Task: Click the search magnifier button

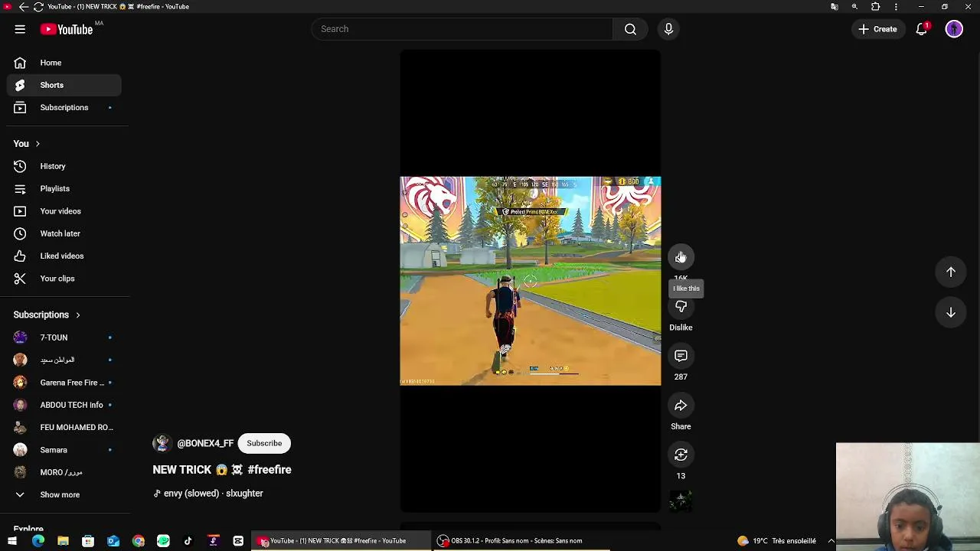Action: [630, 29]
